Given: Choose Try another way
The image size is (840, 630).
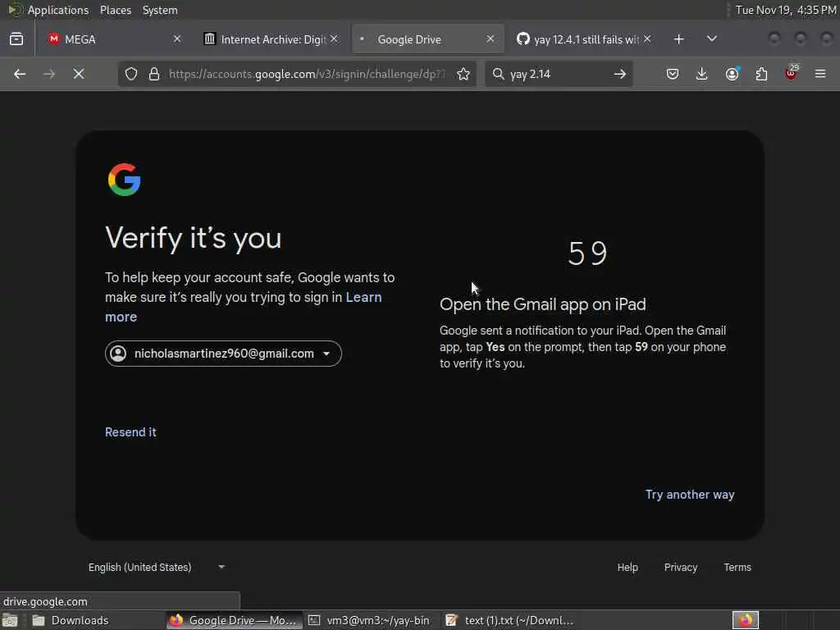Looking at the screenshot, I should [x=690, y=495].
